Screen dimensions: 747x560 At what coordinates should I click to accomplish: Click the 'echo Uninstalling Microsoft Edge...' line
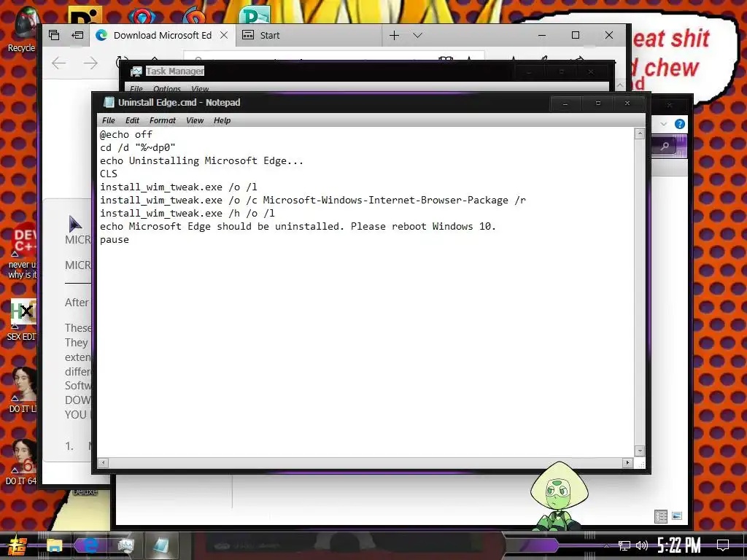coord(201,160)
